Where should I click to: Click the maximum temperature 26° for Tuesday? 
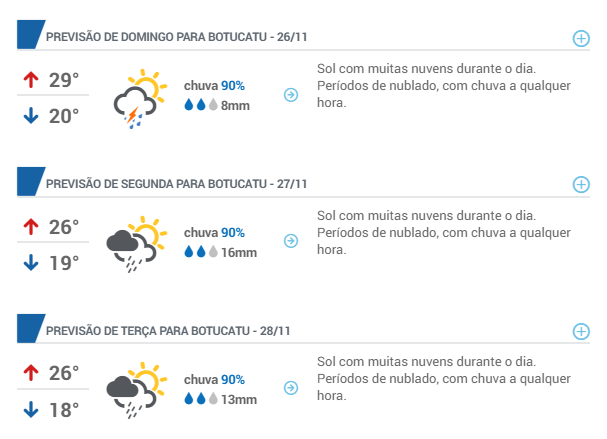(x=63, y=373)
